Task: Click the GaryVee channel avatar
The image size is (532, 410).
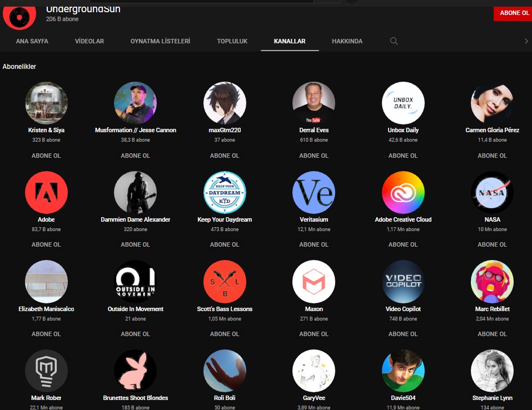Action: point(314,371)
